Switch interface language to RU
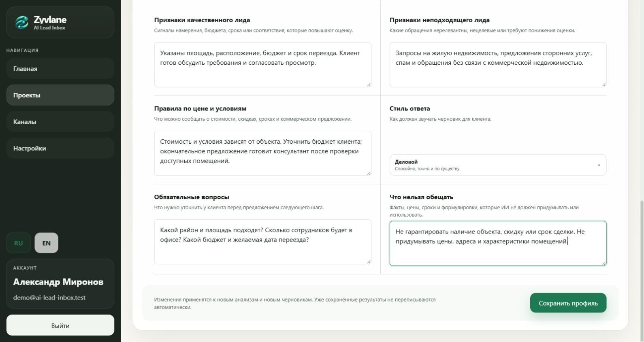The width and height of the screenshot is (644, 342). click(x=18, y=243)
